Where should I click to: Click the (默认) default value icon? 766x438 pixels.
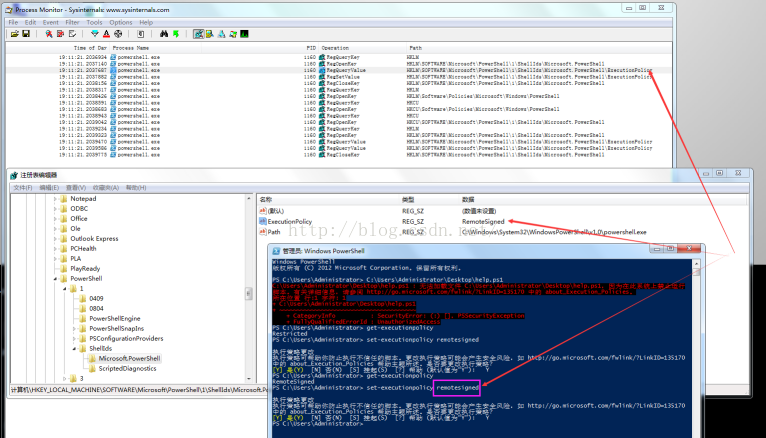tap(263, 211)
